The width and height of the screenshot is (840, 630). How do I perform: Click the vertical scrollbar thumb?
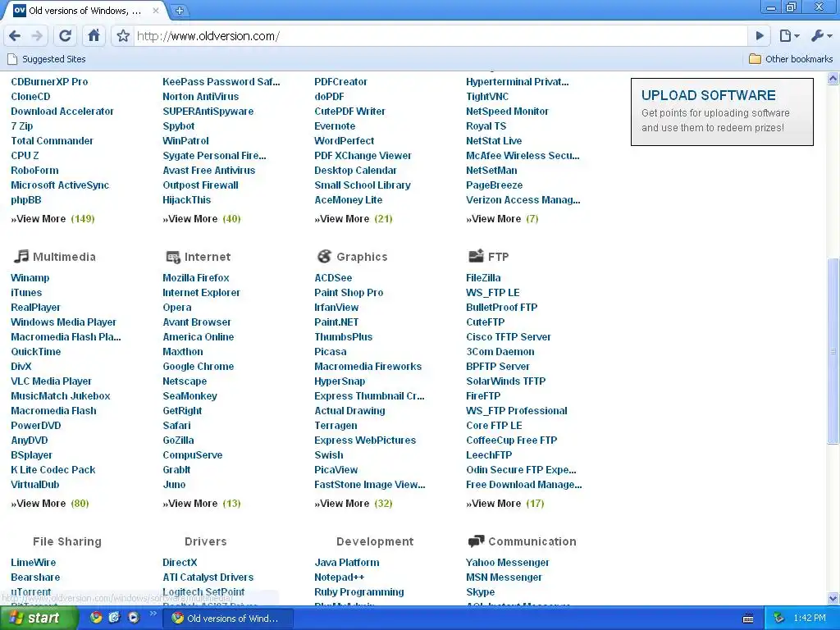833,351
